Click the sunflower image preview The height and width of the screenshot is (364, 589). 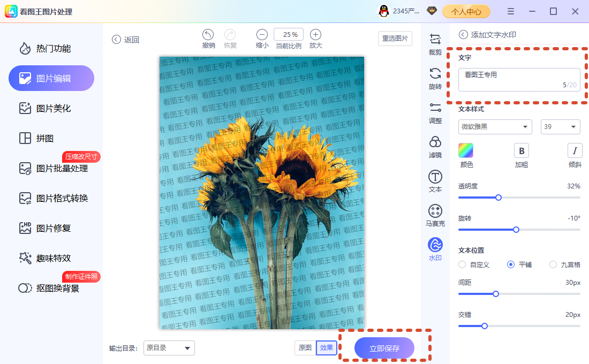pyautogui.click(x=262, y=193)
